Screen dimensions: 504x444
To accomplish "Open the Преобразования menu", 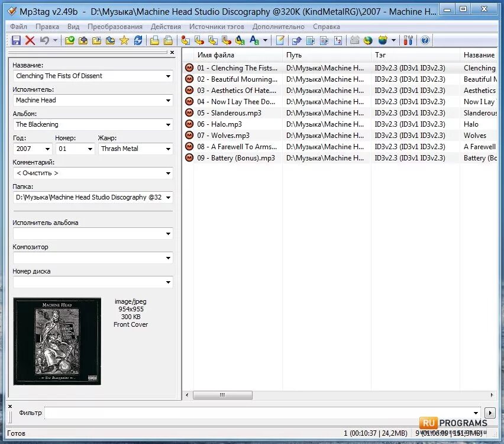I will [114, 26].
